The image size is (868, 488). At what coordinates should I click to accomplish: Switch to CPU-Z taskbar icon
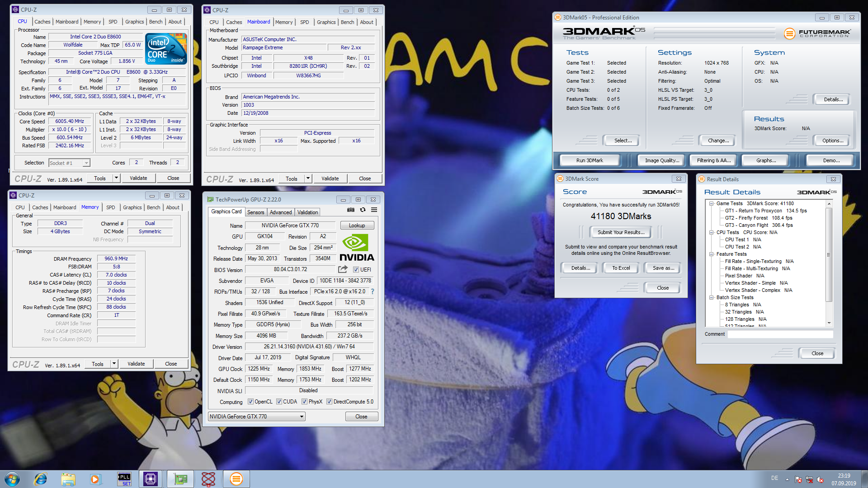pyautogui.click(x=151, y=479)
